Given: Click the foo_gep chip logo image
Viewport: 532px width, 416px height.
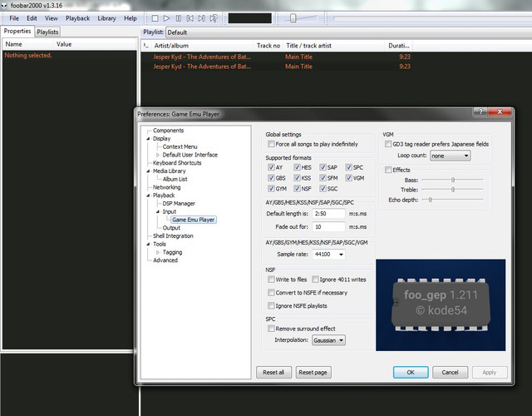Looking at the screenshot, I should pos(441,305).
